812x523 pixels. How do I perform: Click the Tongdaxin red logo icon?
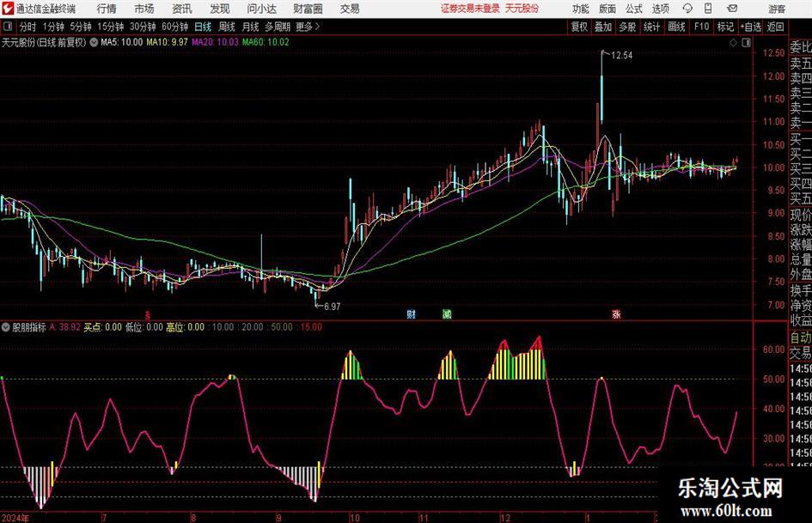click(7, 9)
